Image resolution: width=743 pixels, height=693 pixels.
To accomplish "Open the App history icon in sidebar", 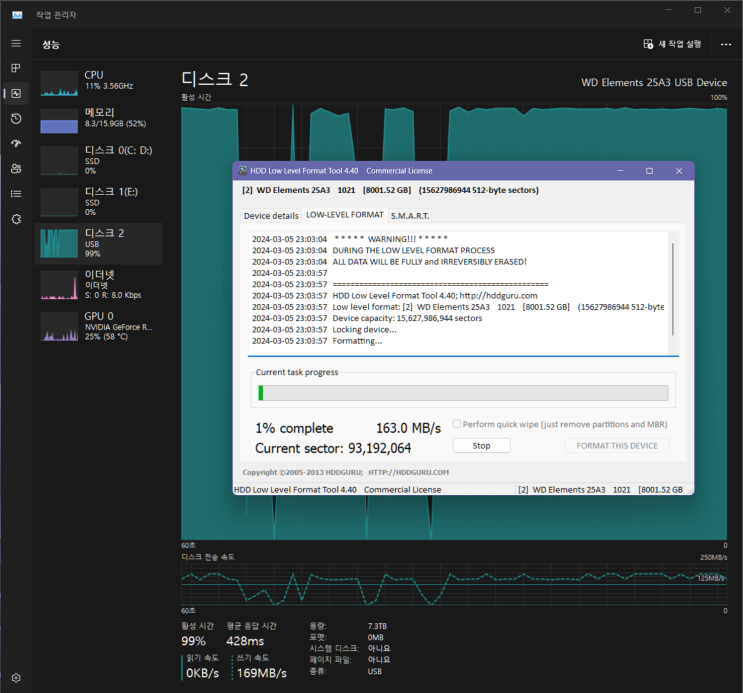I will pyautogui.click(x=16, y=119).
